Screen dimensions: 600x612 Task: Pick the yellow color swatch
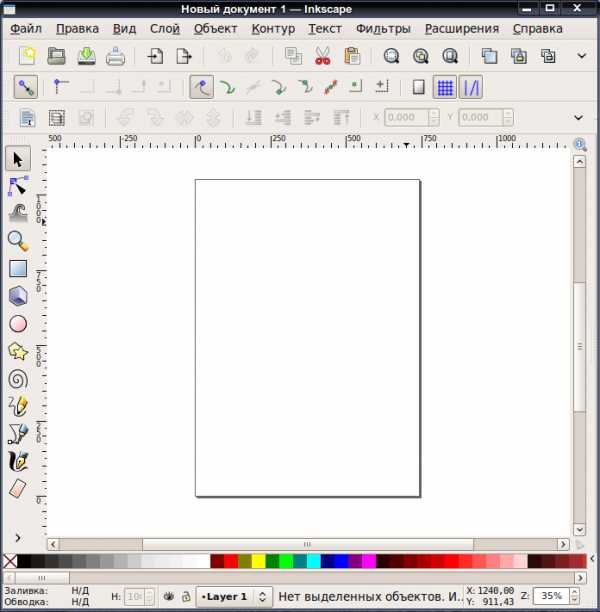coord(258,561)
